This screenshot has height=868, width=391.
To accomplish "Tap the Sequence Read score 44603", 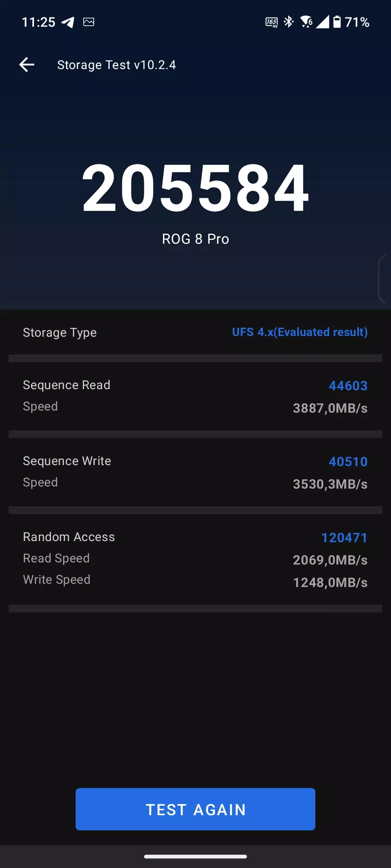I will [x=348, y=386].
